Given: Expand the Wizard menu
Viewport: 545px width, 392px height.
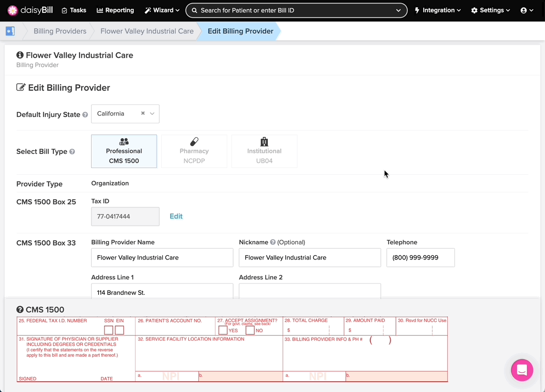Looking at the screenshot, I should pyautogui.click(x=162, y=10).
